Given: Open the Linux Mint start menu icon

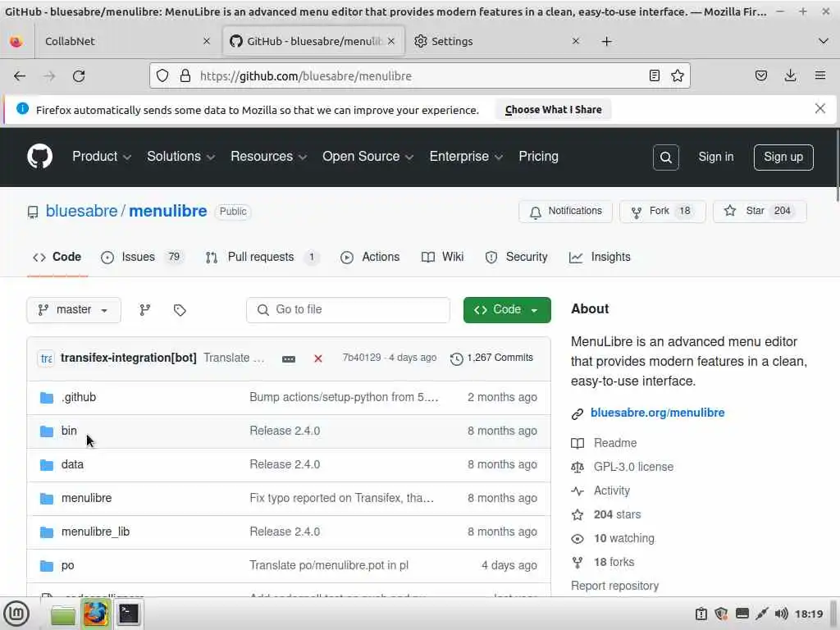Looking at the screenshot, I should [16, 614].
